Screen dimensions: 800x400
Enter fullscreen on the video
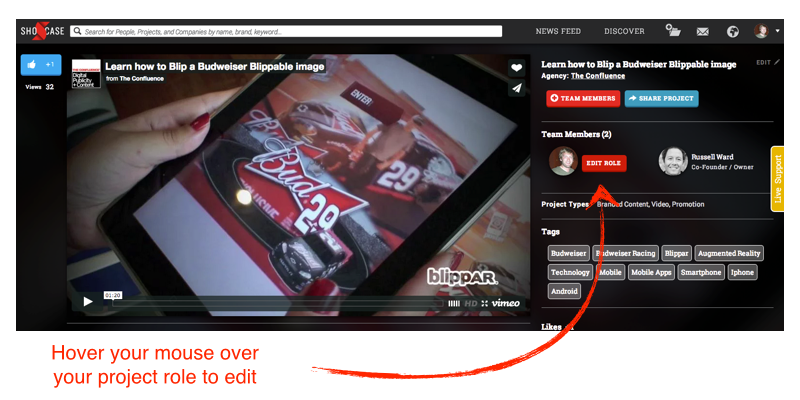coord(484,304)
